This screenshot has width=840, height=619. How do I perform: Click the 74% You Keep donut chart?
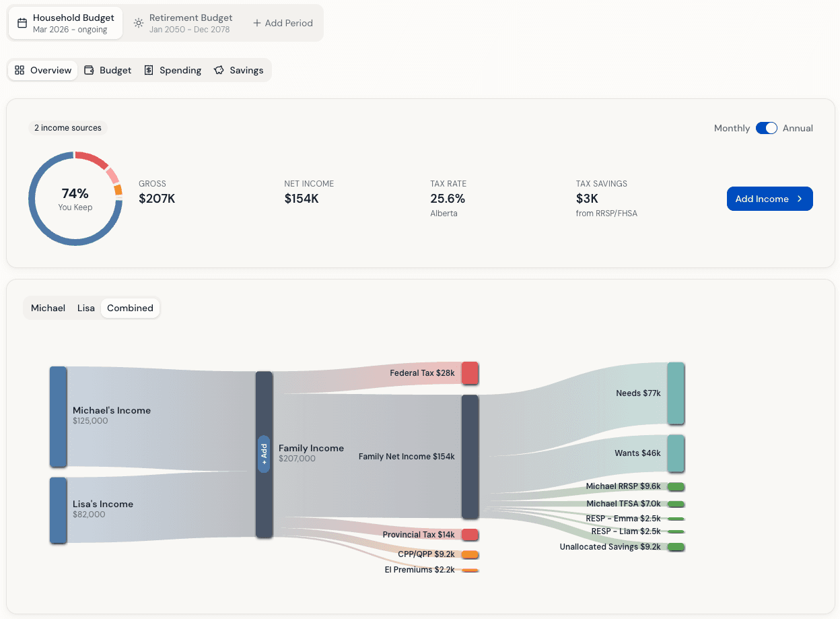click(x=75, y=199)
